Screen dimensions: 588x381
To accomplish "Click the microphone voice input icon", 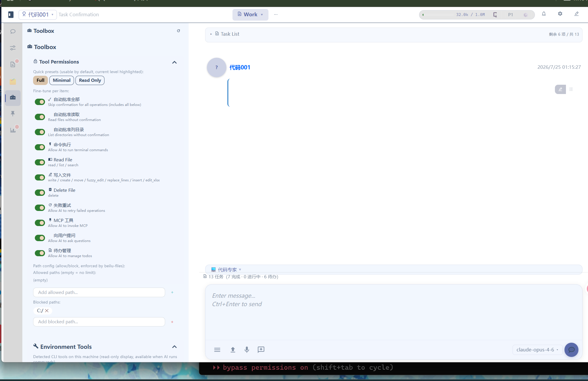I will 247,350.
